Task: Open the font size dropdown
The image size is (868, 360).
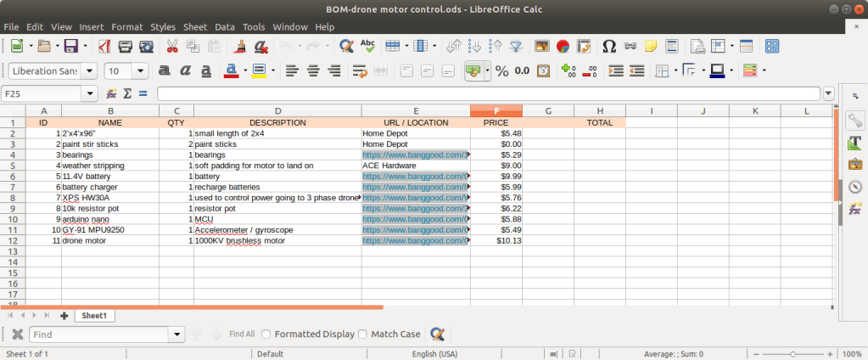Action: (140, 71)
